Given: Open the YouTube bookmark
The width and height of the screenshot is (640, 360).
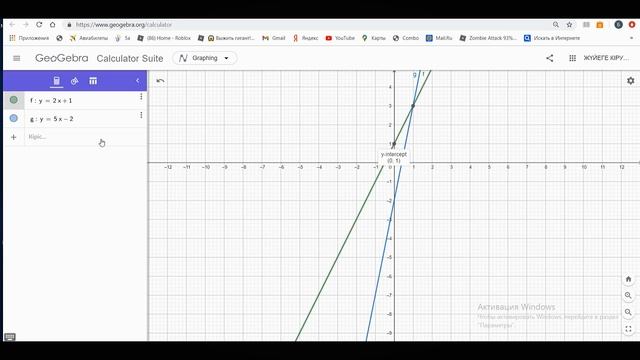Looking at the screenshot, I should click(x=340, y=38).
